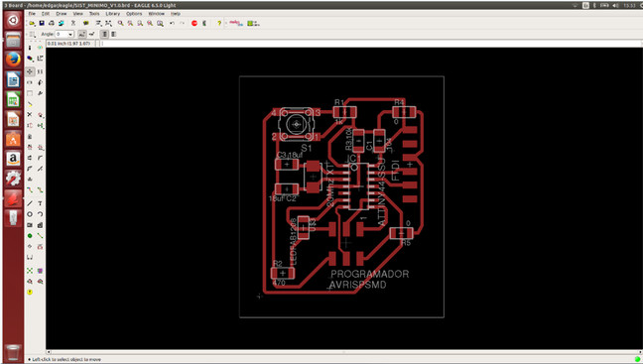Click the Zoom to fit button
643x364 pixels.
click(120, 24)
